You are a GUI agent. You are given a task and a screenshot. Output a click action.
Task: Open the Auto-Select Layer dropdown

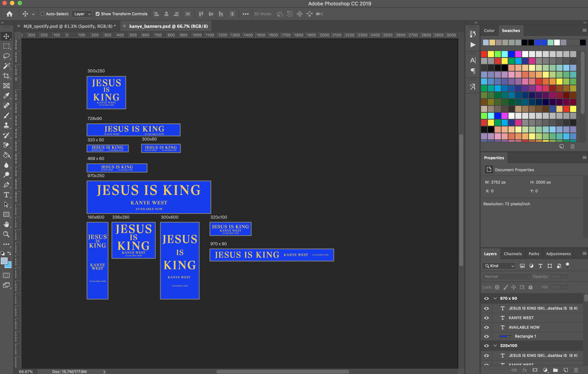82,14
